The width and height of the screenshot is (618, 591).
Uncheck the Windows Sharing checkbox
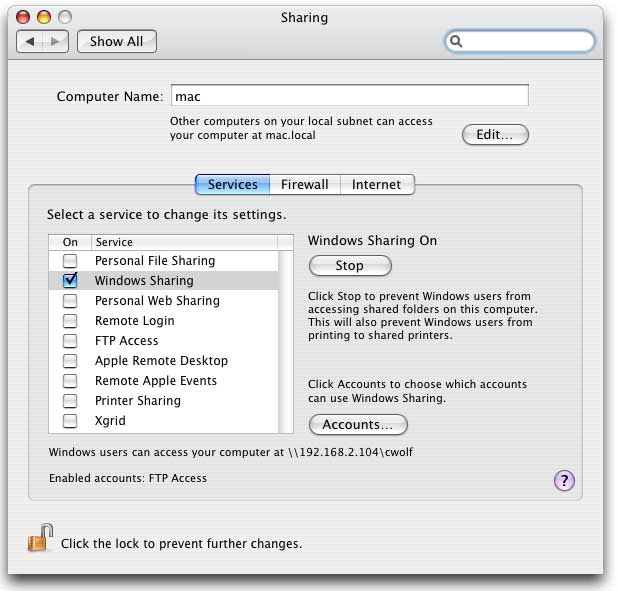point(70,281)
